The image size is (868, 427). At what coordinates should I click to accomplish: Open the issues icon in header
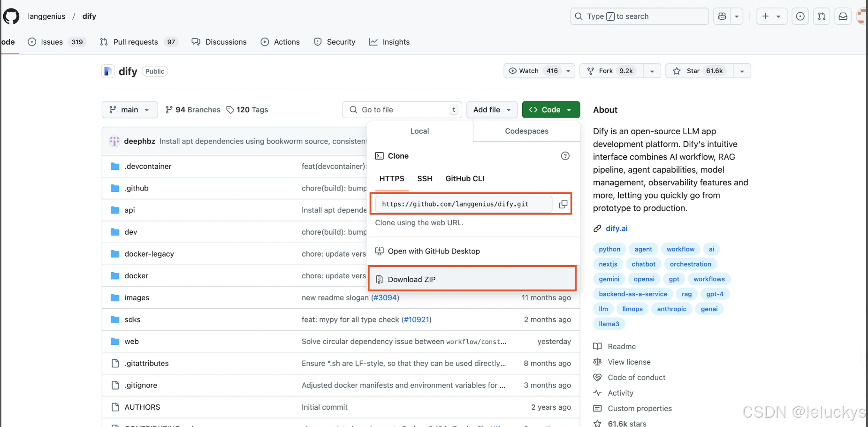(800, 16)
